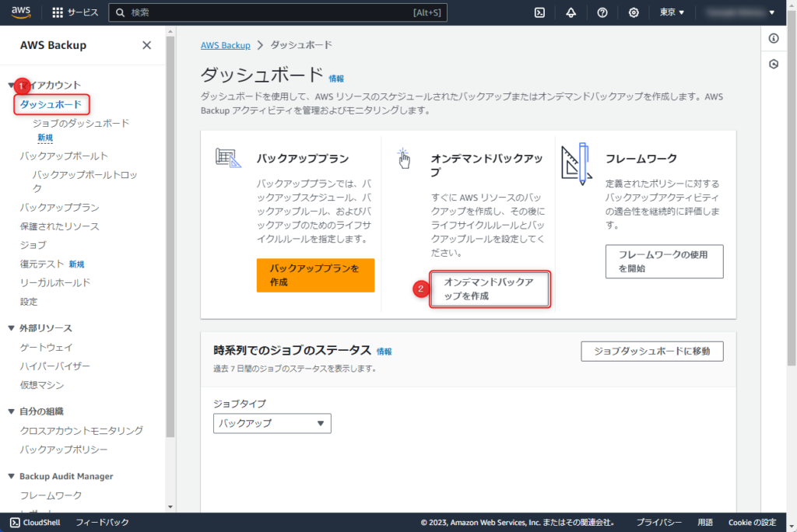This screenshot has height=532, width=797.
Task: Open the help question mark menu
Action: click(602, 12)
